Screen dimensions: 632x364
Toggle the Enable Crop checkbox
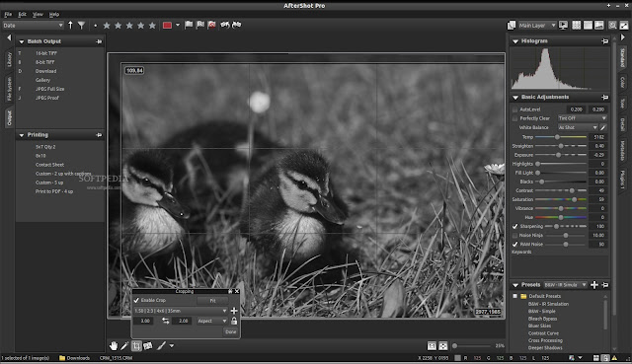136,300
